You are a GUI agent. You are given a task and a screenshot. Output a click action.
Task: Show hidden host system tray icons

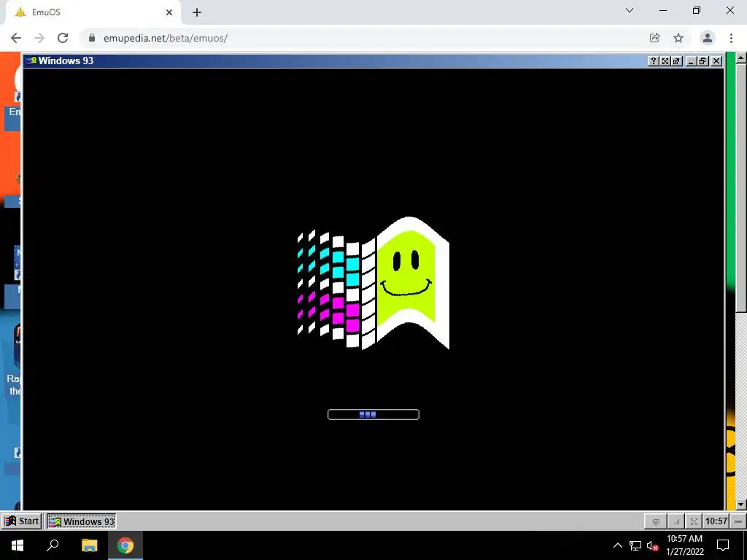(x=617, y=545)
